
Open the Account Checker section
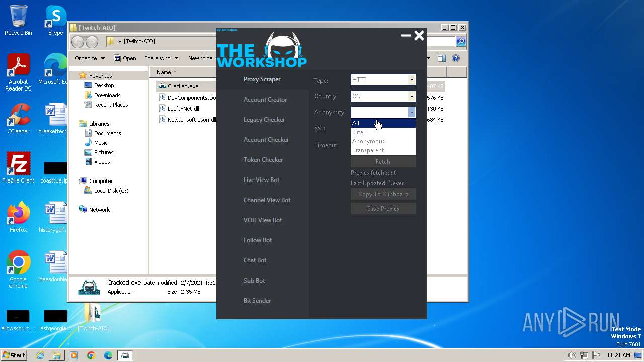coord(266,140)
